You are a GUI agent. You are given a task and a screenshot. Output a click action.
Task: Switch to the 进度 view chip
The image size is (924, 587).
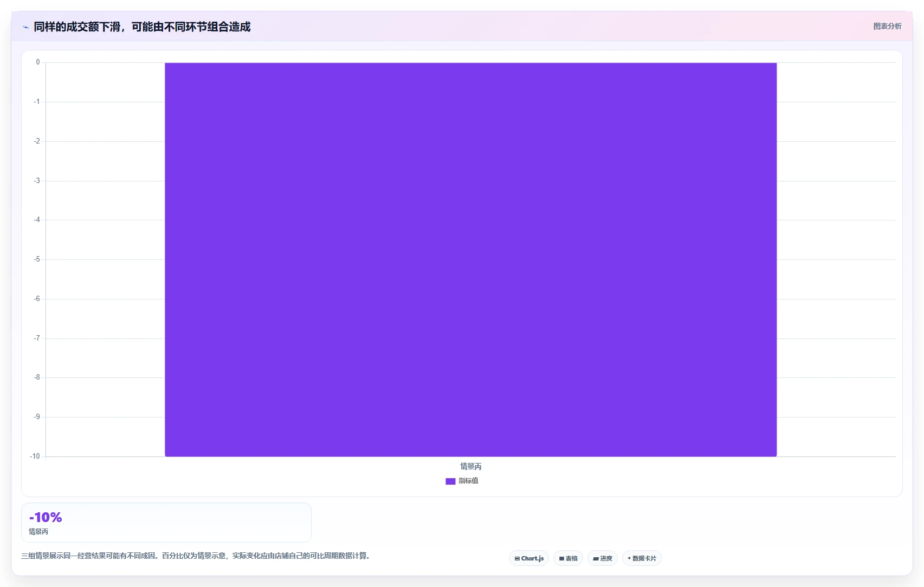tap(602, 558)
